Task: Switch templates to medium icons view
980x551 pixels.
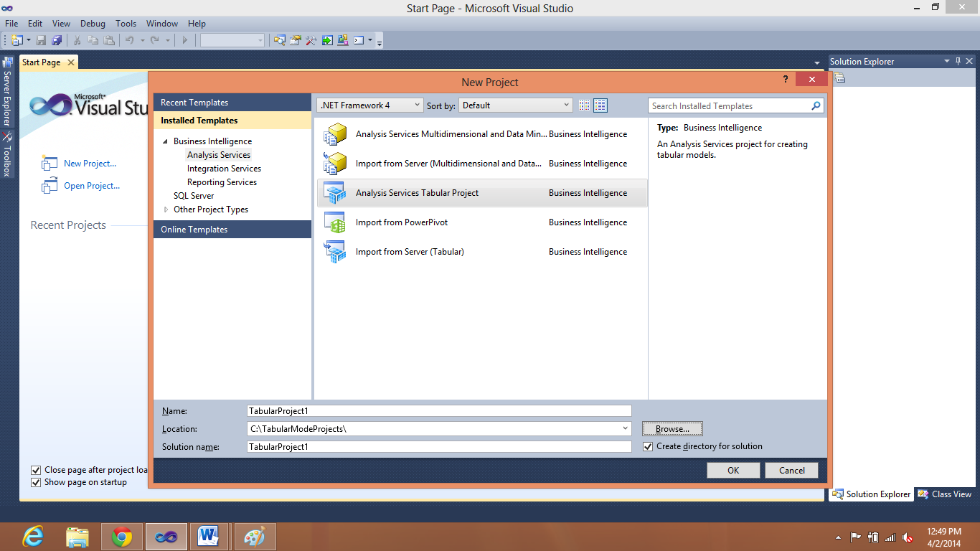Action: (600, 105)
